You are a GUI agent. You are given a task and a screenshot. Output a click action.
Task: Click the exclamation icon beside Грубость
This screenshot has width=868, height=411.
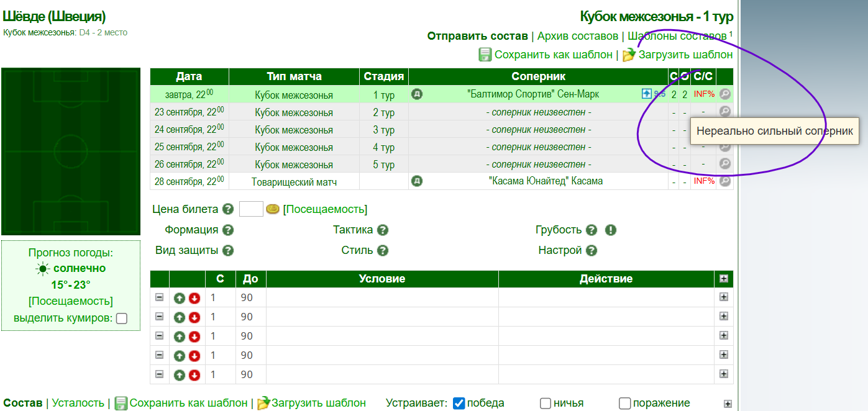610,230
